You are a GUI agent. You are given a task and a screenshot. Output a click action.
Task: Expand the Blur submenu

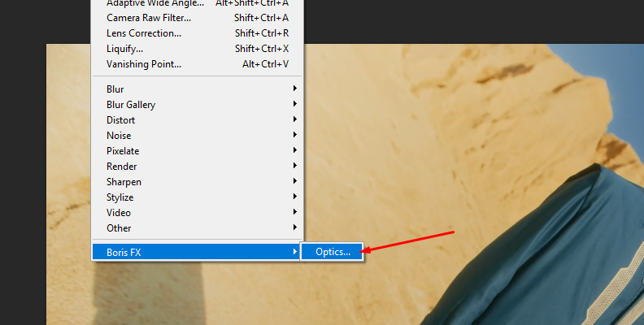click(x=197, y=89)
